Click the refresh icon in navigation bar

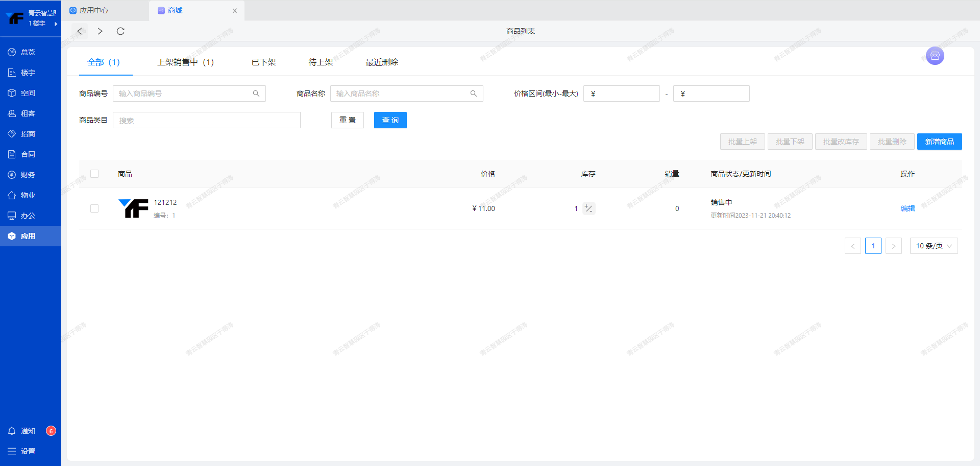pyautogui.click(x=120, y=31)
